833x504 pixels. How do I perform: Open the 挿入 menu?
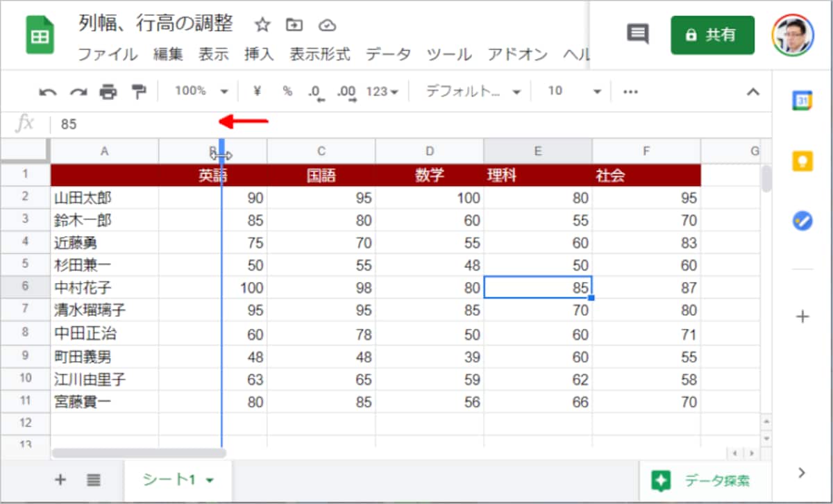point(259,54)
